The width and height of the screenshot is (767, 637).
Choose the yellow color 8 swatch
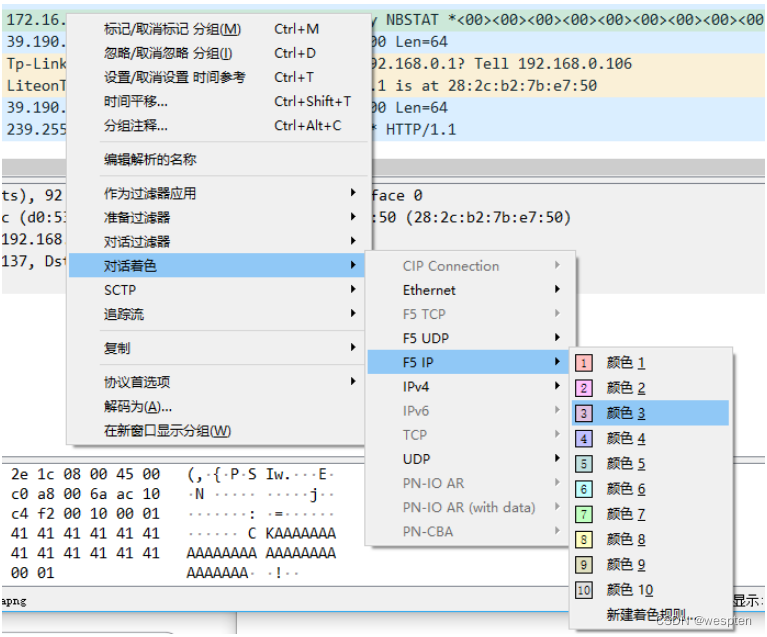click(584, 540)
